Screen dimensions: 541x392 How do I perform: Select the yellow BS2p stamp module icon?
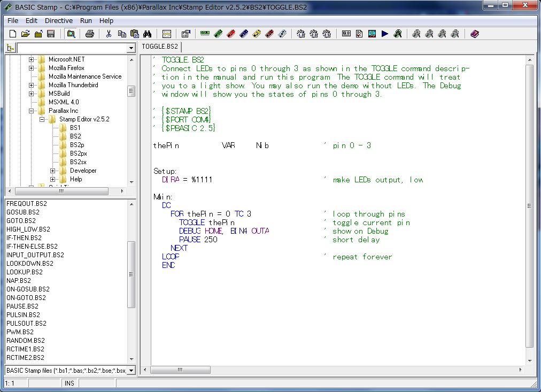coord(257,34)
